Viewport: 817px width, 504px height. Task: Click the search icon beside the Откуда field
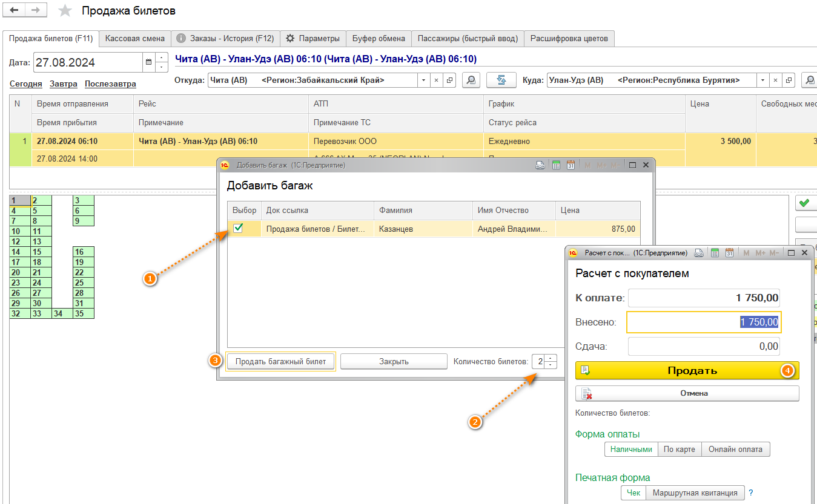(x=471, y=80)
